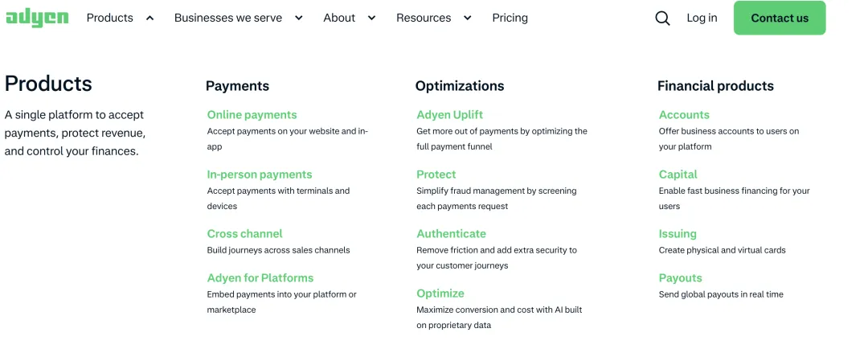Open the Optimize link
Image resolution: width=868 pixels, height=349 pixels.
[440, 294]
